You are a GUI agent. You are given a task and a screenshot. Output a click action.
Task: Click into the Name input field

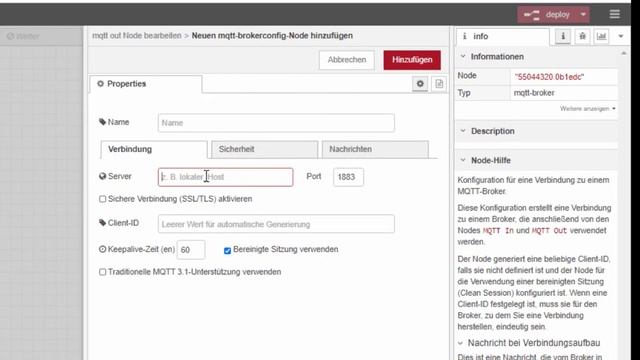click(x=276, y=123)
